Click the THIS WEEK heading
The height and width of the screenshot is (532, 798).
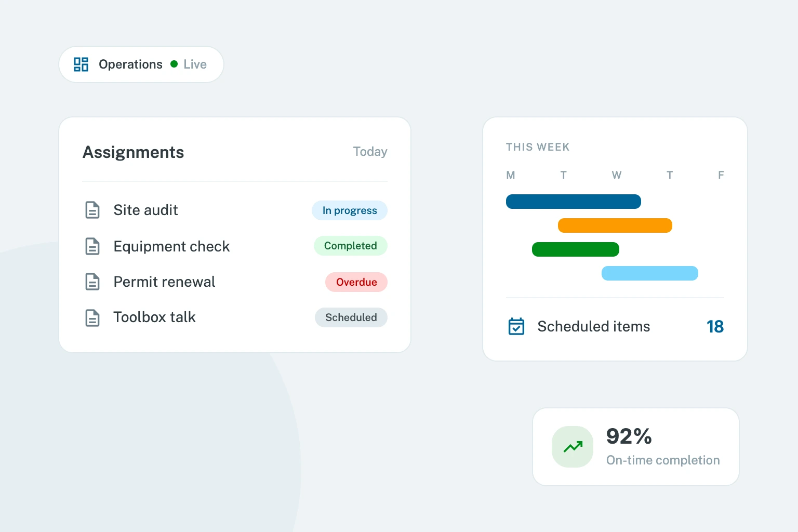coord(538,147)
